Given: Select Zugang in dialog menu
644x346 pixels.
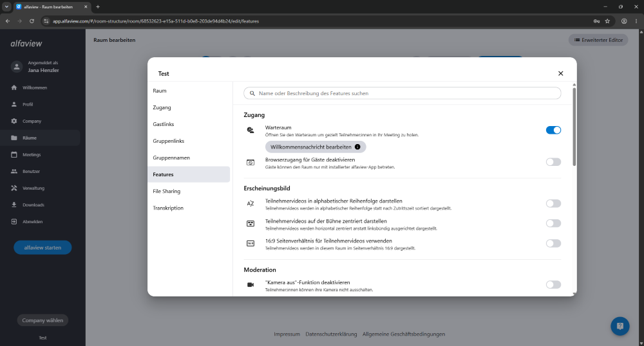Looking at the screenshot, I should pos(189,107).
